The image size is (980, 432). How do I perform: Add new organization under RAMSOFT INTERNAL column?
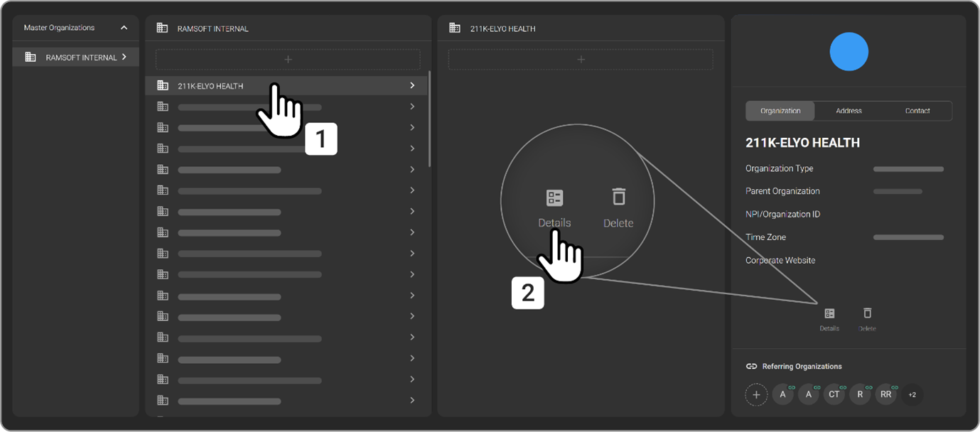(x=288, y=60)
